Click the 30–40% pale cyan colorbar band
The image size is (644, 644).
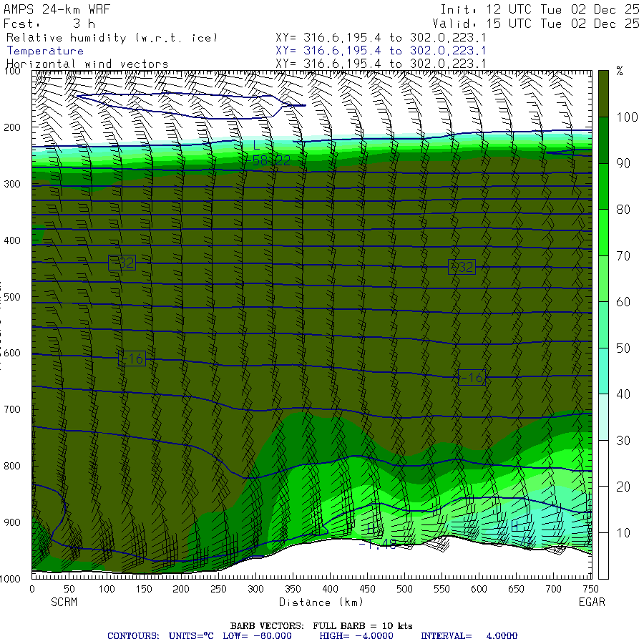click(603, 417)
